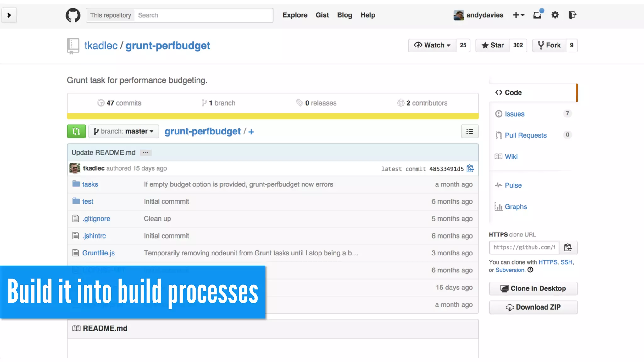Open the .gitignore file
The image size is (644, 362).
96,219
